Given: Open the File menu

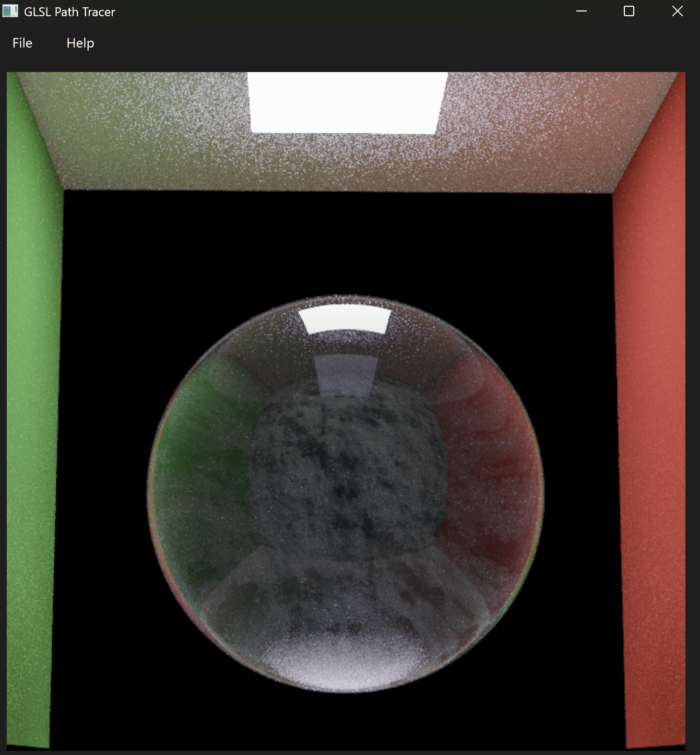Looking at the screenshot, I should point(22,43).
